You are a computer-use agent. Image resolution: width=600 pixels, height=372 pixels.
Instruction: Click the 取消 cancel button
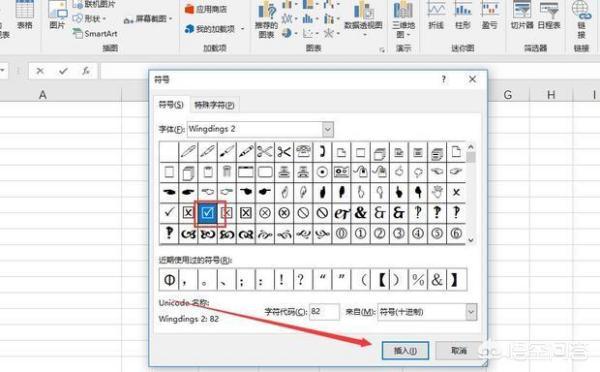(x=459, y=351)
